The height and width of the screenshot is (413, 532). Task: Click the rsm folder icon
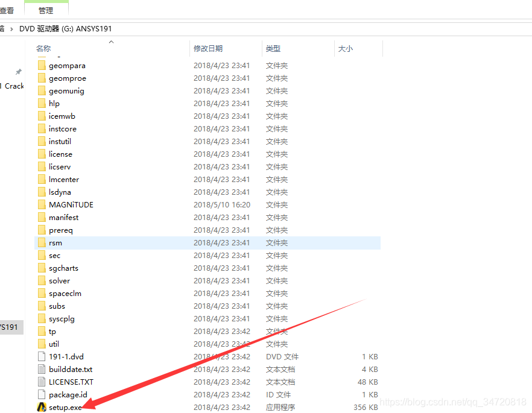42,242
